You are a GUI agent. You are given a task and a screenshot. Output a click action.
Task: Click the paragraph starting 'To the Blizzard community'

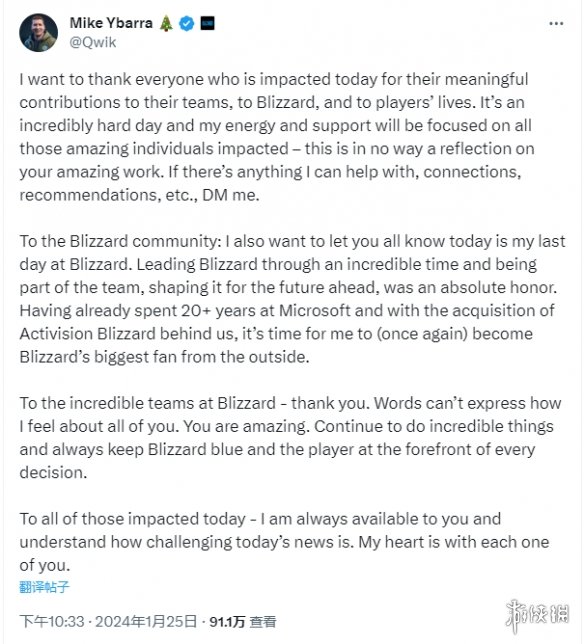[292, 299]
